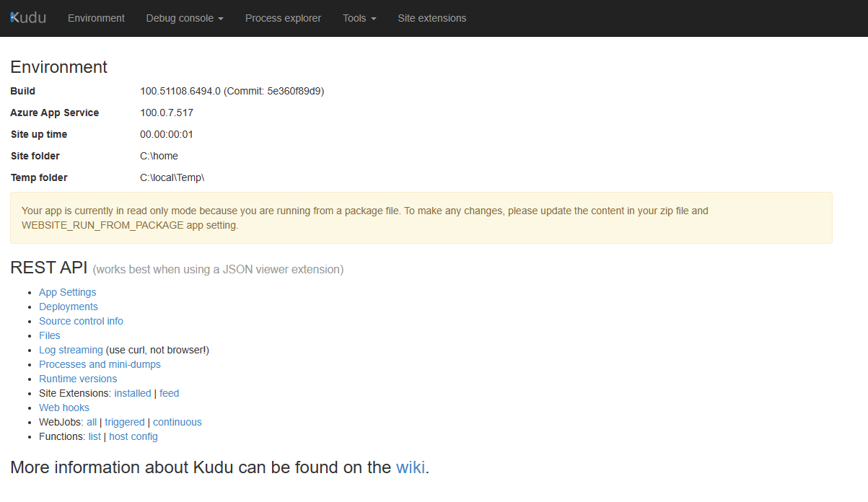868x502 pixels.
Task: Open Processes and mini-dumps link
Action: pos(100,364)
